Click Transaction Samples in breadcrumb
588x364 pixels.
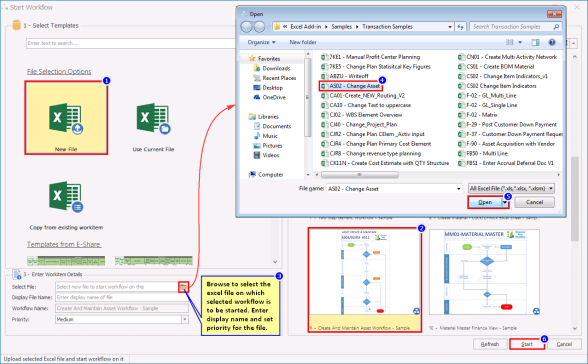point(387,27)
